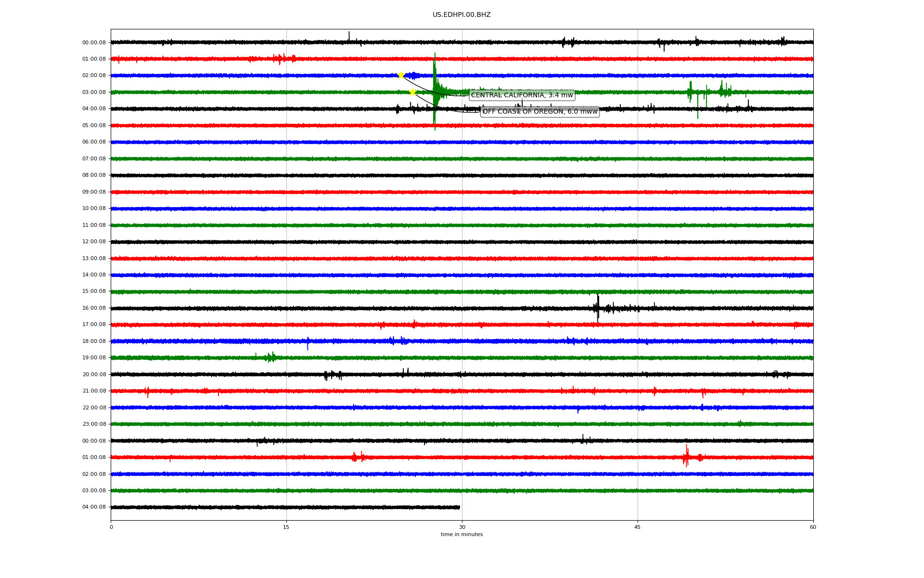924x578 pixels.
Task: Click the first 00:00:08 time label
Action: [x=94, y=43]
